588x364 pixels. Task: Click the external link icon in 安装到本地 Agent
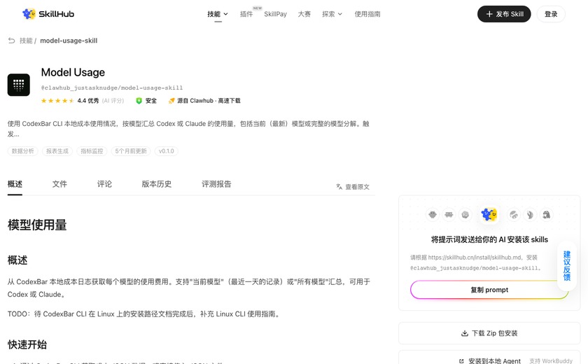coord(461,361)
